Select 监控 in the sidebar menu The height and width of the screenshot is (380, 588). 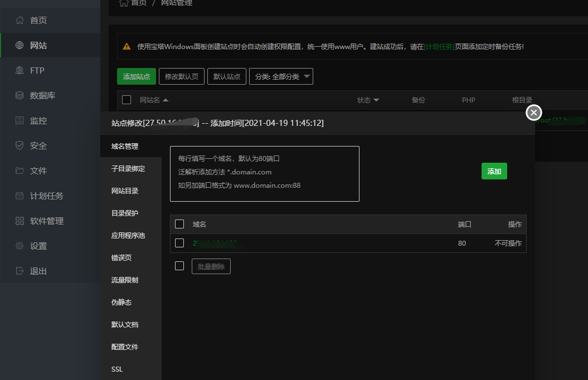pos(50,121)
